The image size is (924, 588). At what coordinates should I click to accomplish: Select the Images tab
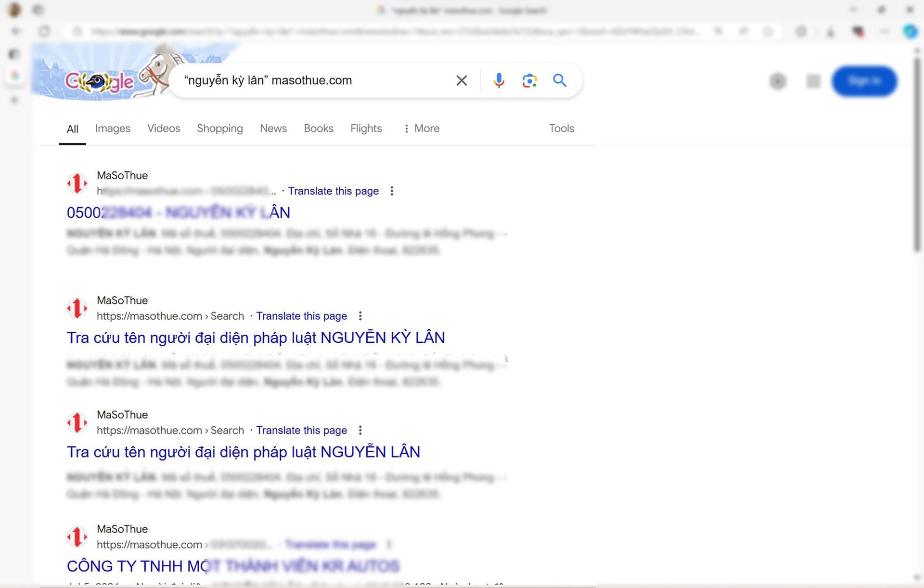[113, 129]
